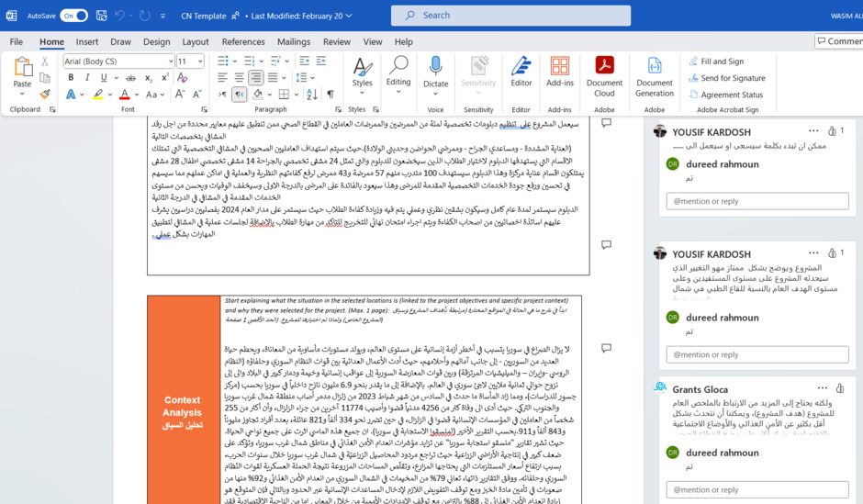Decrease paragraph indent
This screenshot has height=504, width=863.
click(x=305, y=61)
